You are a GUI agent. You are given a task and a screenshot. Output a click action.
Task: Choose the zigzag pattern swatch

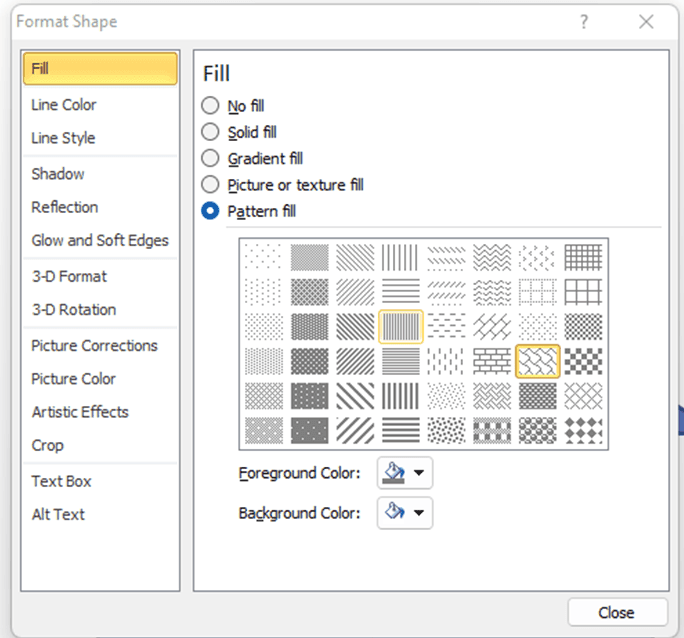492,258
